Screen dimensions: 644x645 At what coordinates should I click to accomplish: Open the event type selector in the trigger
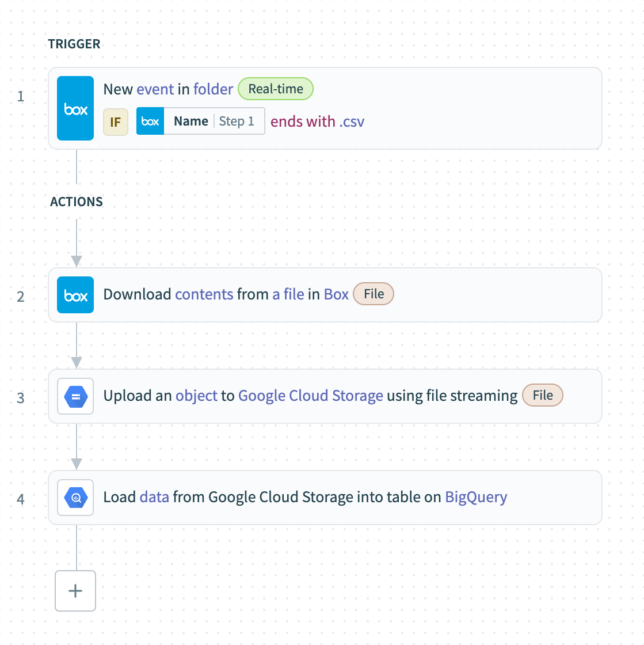click(x=155, y=89)
